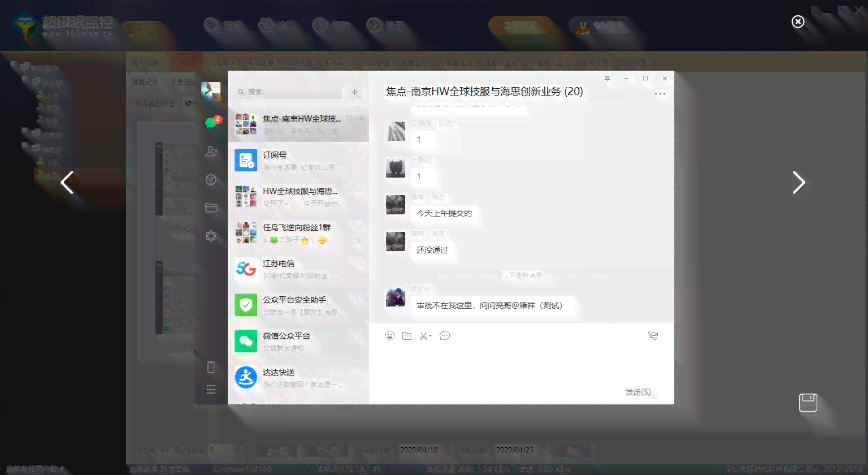This screenshot has height=475, width=868.
Task: Open the WeChat Contacts tab
Action: pyautogui.click(x=211, y=151)
